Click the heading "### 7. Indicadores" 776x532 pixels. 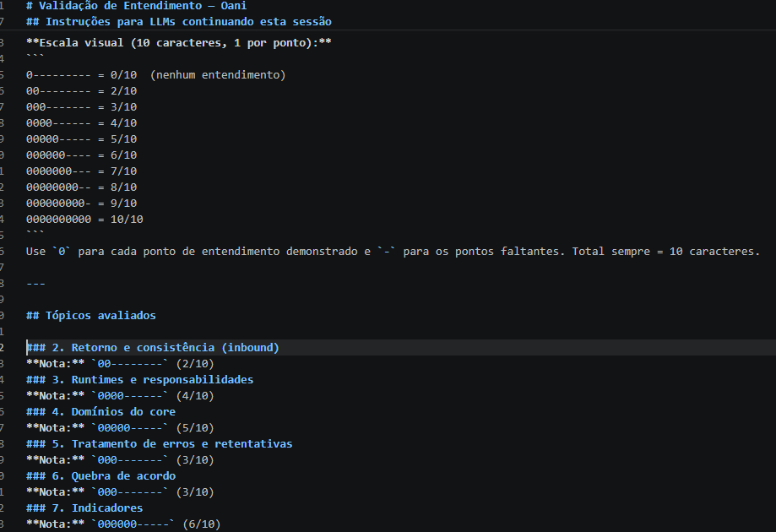[84, 508]
